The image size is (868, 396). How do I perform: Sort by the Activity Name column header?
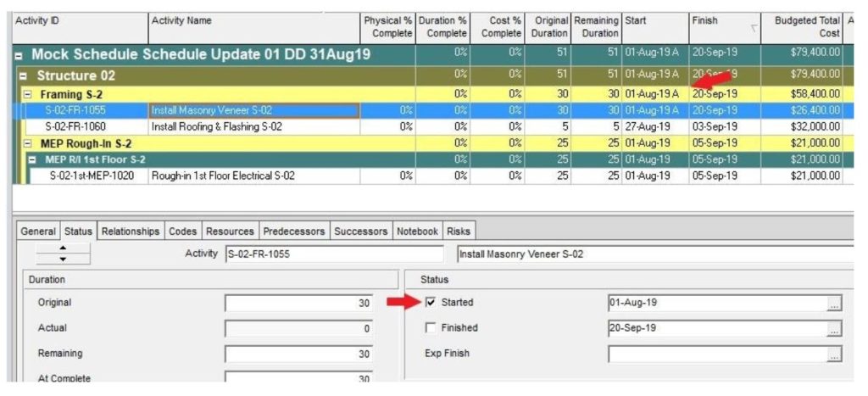(254, 28)
